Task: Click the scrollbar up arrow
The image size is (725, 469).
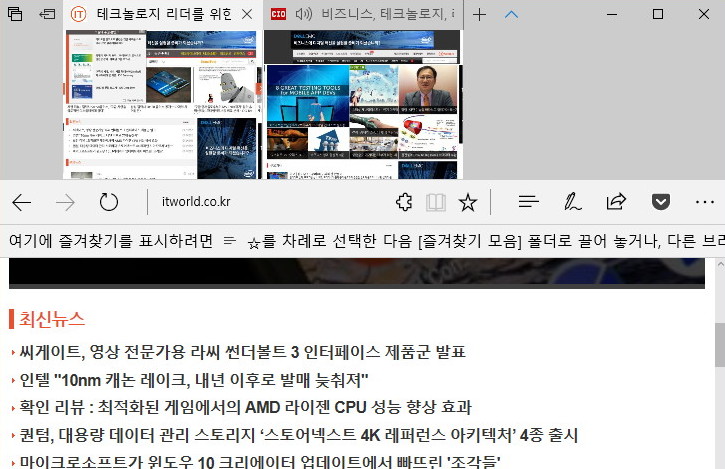Action: pos(720,265)
